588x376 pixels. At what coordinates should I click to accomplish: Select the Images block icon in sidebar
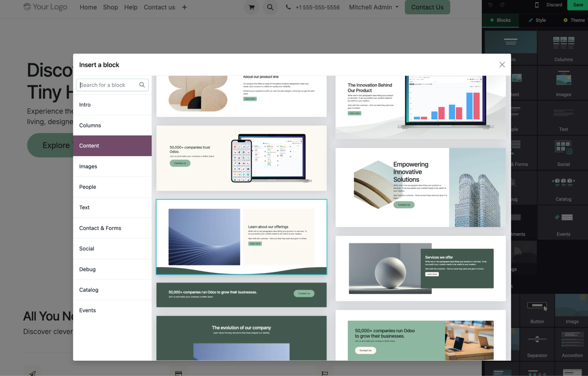(x=563, y=83)
